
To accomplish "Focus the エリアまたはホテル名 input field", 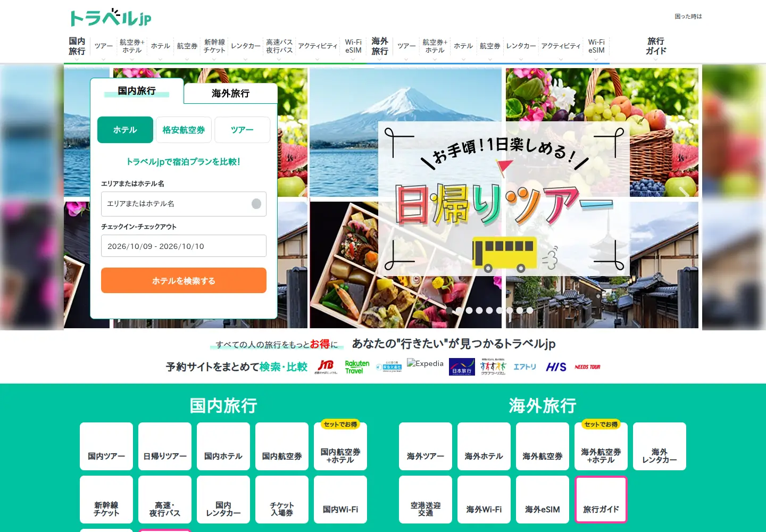I will (184, 204).
